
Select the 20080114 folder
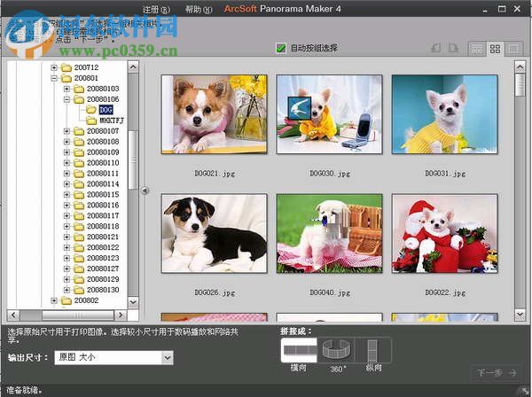[103, 183]
